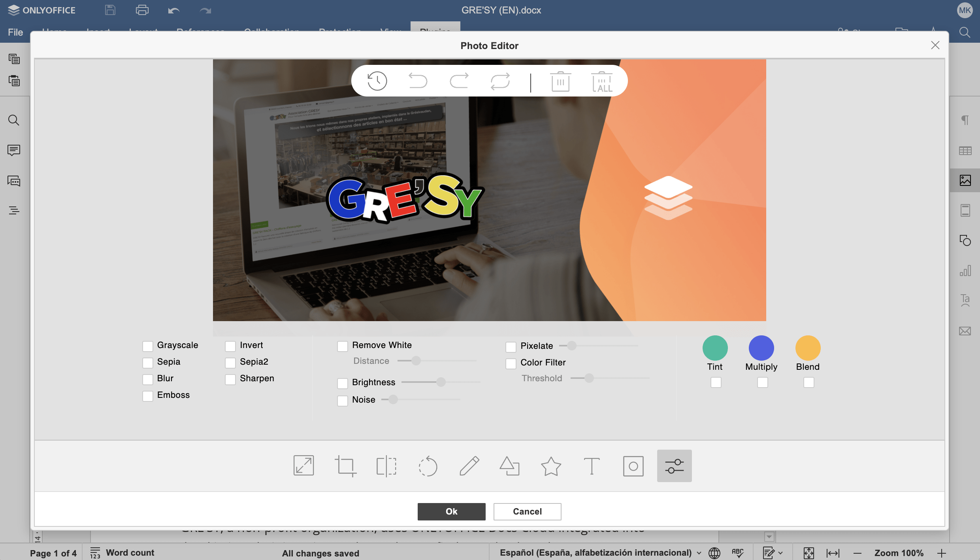Expand the language selector dropdown

[699, 553]
